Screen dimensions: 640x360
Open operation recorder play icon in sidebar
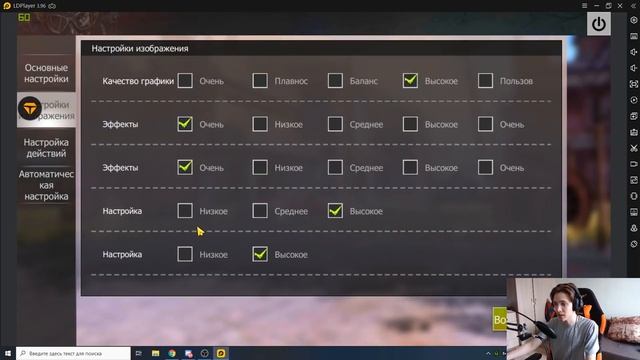coord(633,100)
